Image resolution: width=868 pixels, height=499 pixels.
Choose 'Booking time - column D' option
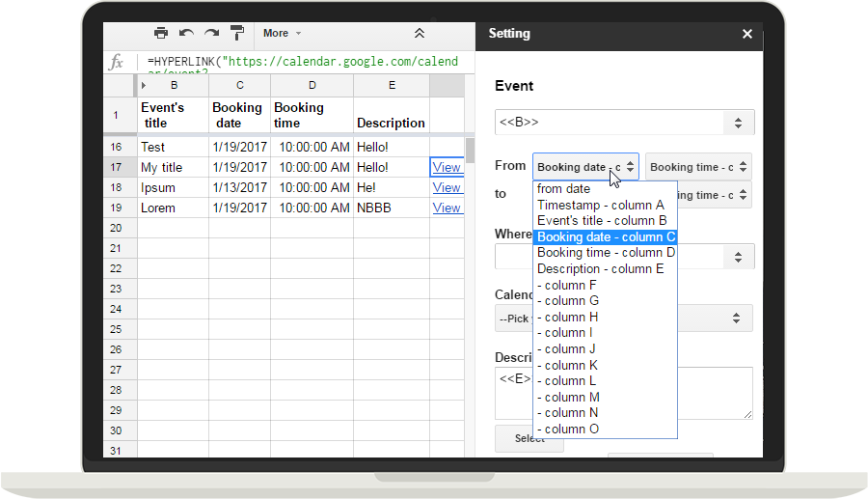(x=606, y=253)
